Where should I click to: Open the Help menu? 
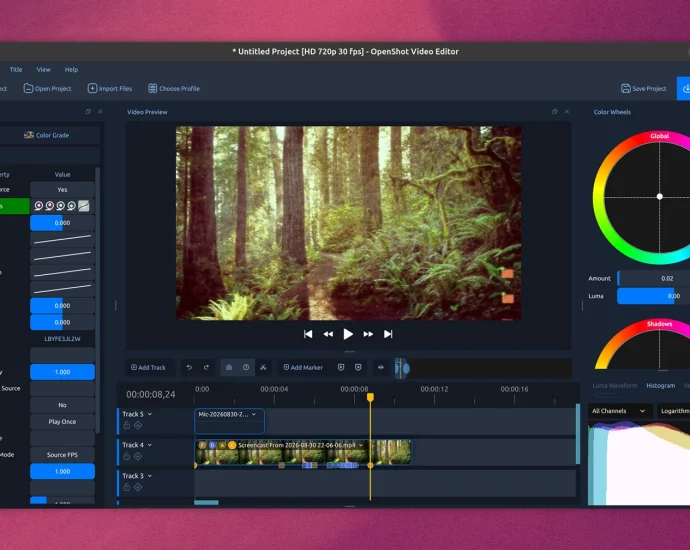pyautogui.click(x=71, y=70)
